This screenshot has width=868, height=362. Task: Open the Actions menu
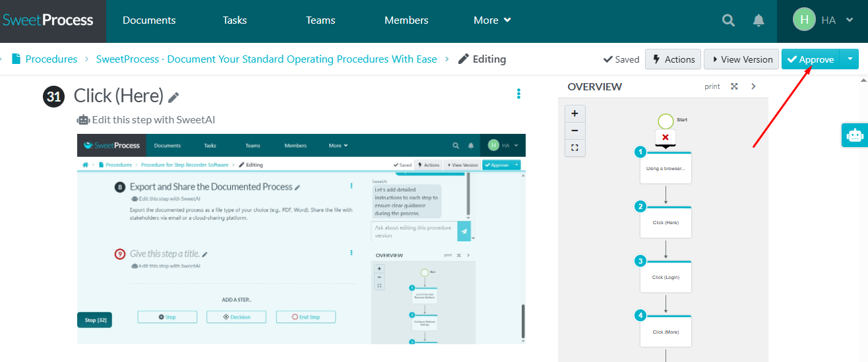(673, 59)
